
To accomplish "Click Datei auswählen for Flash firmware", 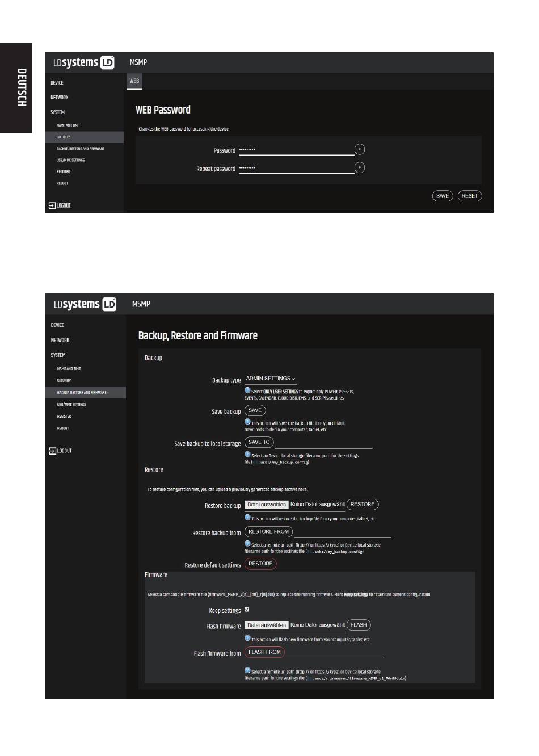I will click(x=267, y=625).
